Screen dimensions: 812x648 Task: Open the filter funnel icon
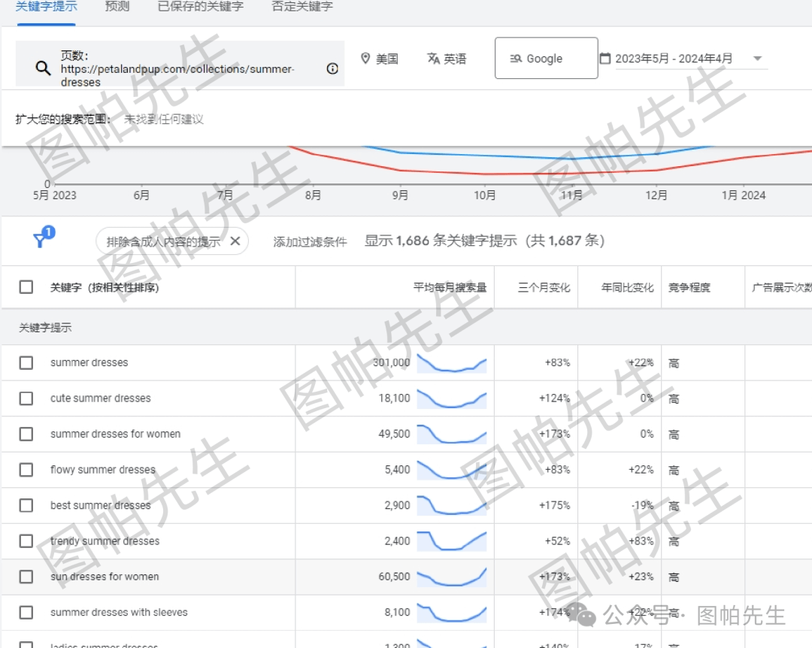pyautogui.click(x=41, y=240)
